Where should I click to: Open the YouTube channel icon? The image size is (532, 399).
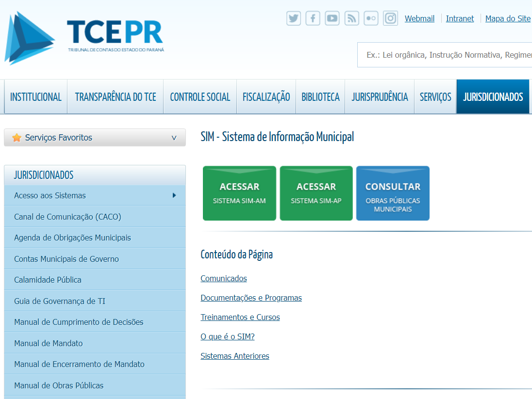[332, 18]
